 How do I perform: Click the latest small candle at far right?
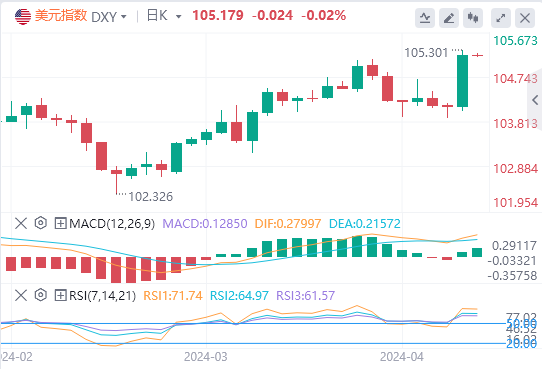click(x=477, y=55)
